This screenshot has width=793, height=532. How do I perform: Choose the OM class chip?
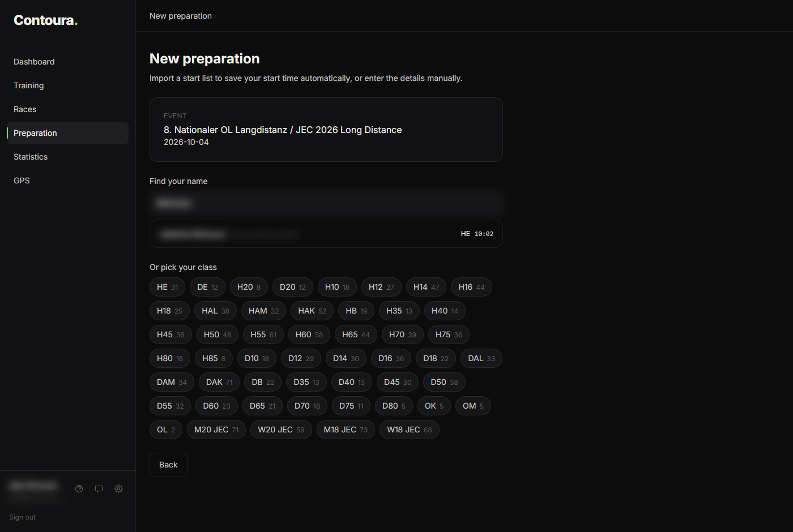click(473, 406)
